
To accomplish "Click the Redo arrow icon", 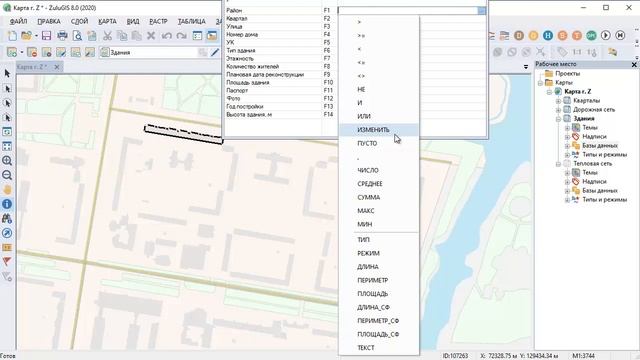I will pos(181,36).
